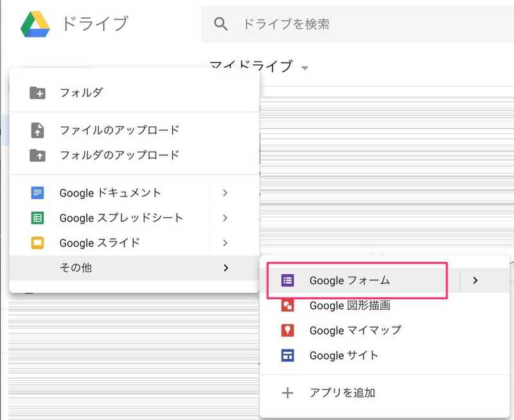514x420 pixels.
Task: Click the blue Google Docs icon
Action: pyautogui.click(x=37, y=193)
